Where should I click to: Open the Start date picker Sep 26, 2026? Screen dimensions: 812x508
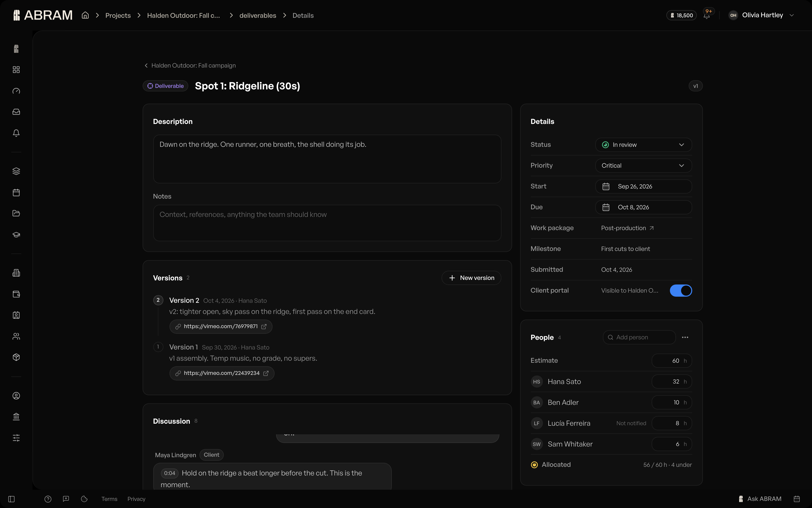tap(644, 186)
